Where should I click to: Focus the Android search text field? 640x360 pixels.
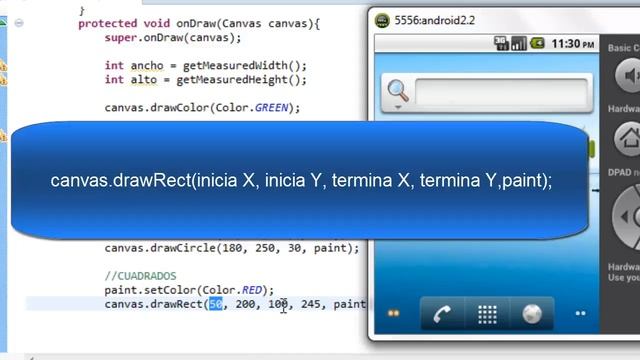pos(501,92)
